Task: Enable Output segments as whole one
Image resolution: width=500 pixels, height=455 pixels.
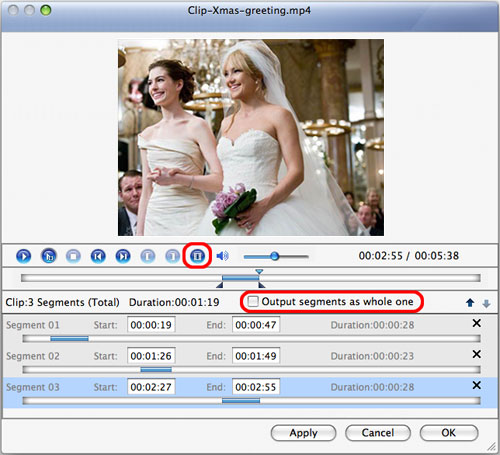Action: [x=253, y=302]
